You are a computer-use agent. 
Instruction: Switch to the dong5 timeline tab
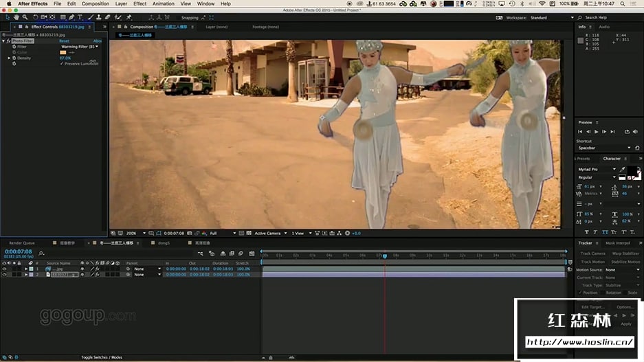coord(164,243)
